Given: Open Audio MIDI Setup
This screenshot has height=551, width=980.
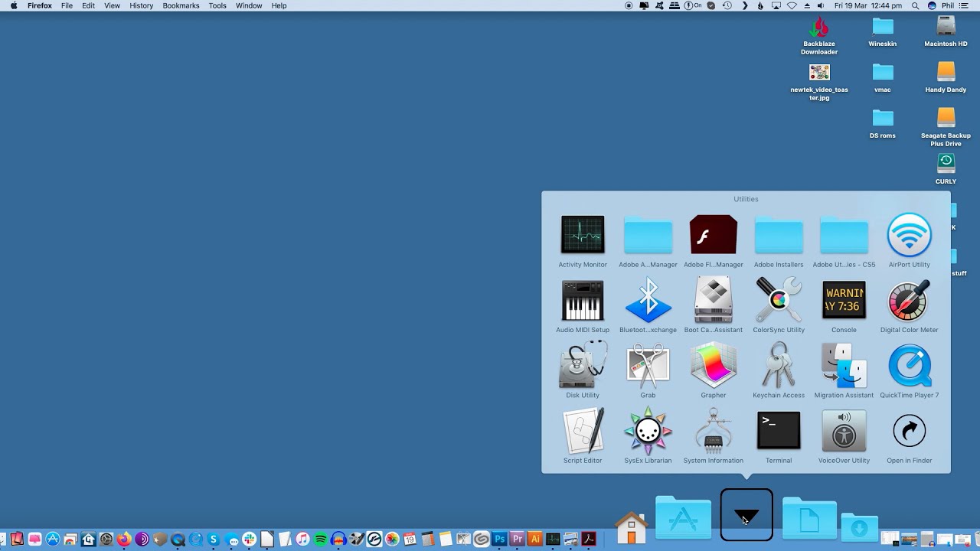Looking at the screenshot, I should (583, 300).
